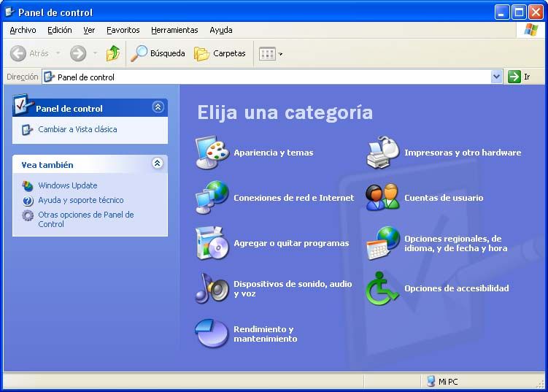Open the Cuentas de usuario icon
Screen dimensions: 548x392
click(x=382, y=198)
